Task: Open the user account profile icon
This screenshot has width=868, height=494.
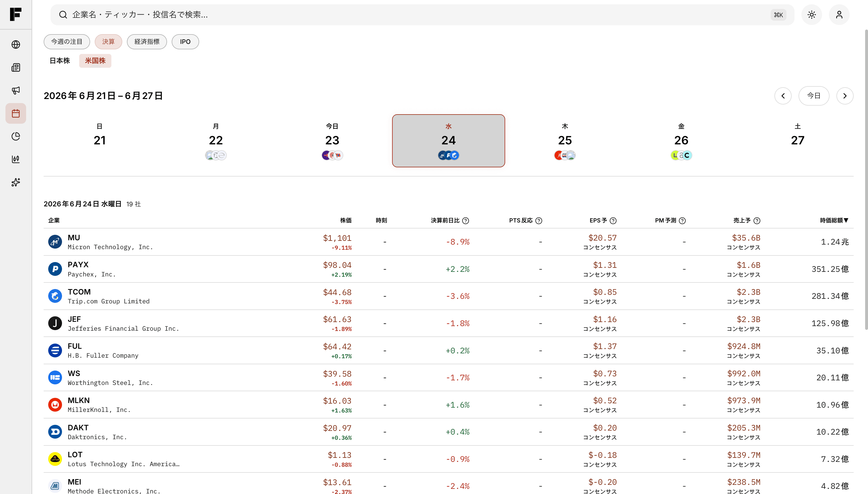Action: 839,15
